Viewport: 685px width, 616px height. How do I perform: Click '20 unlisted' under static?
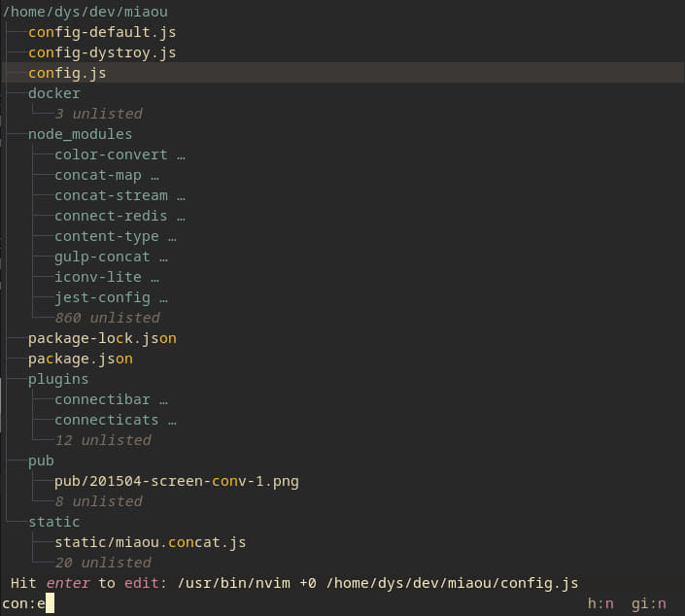[x=103, y=563]
